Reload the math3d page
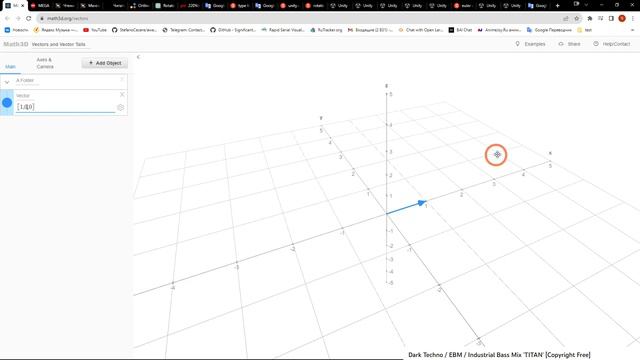640x360 pixels. (x=29, y=18)
